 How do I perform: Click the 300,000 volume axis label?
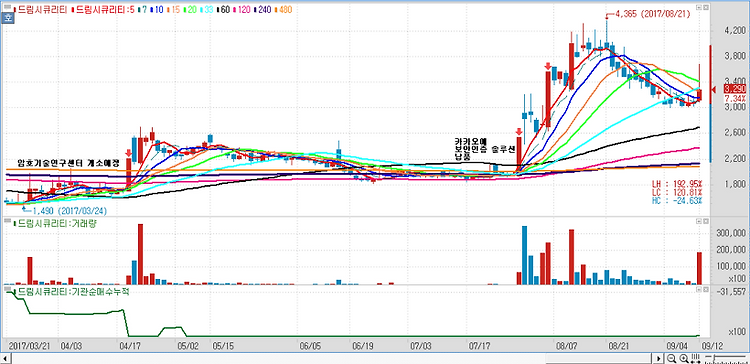pos(732,233)
